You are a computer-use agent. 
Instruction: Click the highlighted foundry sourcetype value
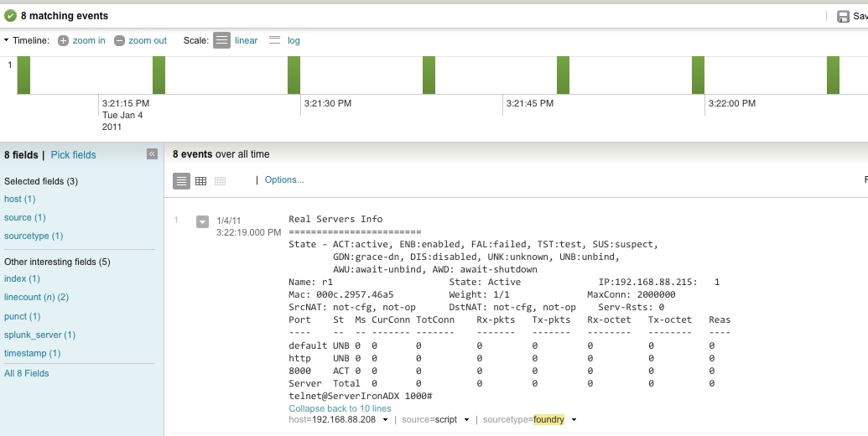click(549, 419)
